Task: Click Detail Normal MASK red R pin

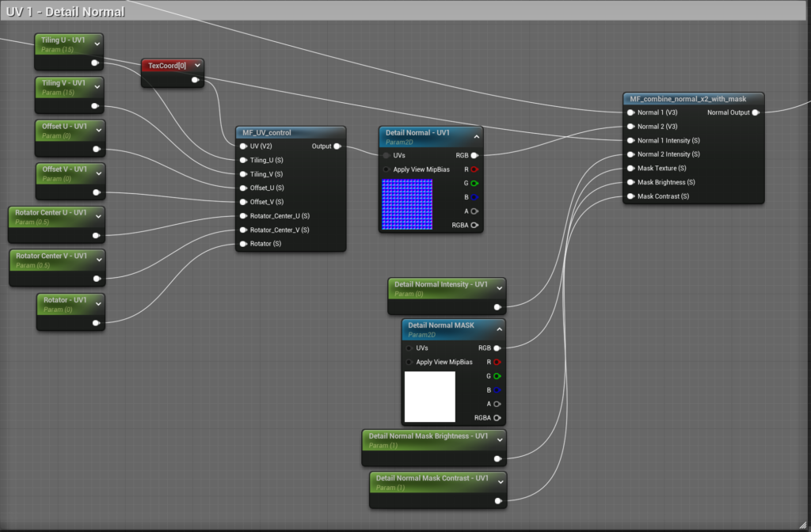Action: pos(497,363)
